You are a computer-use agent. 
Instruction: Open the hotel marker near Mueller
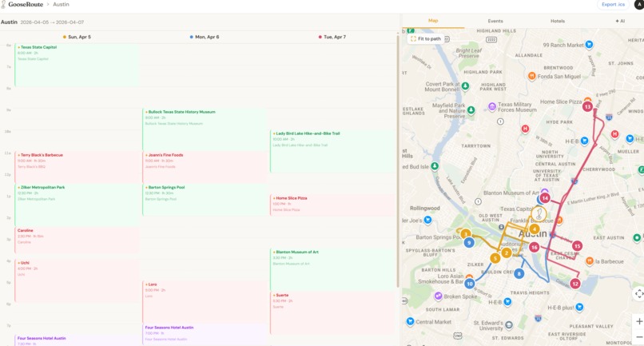(x=615, y=134)
